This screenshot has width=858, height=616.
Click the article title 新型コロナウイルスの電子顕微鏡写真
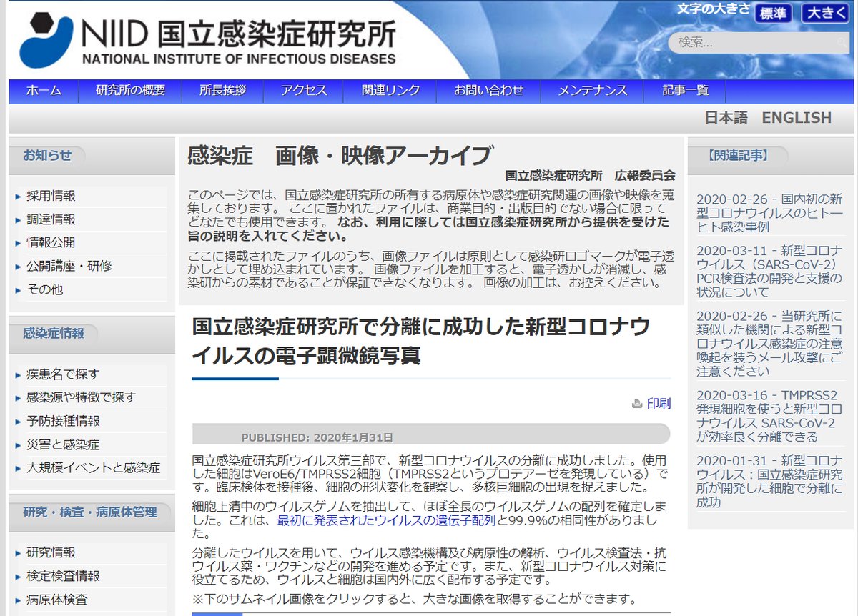point(421,341)
